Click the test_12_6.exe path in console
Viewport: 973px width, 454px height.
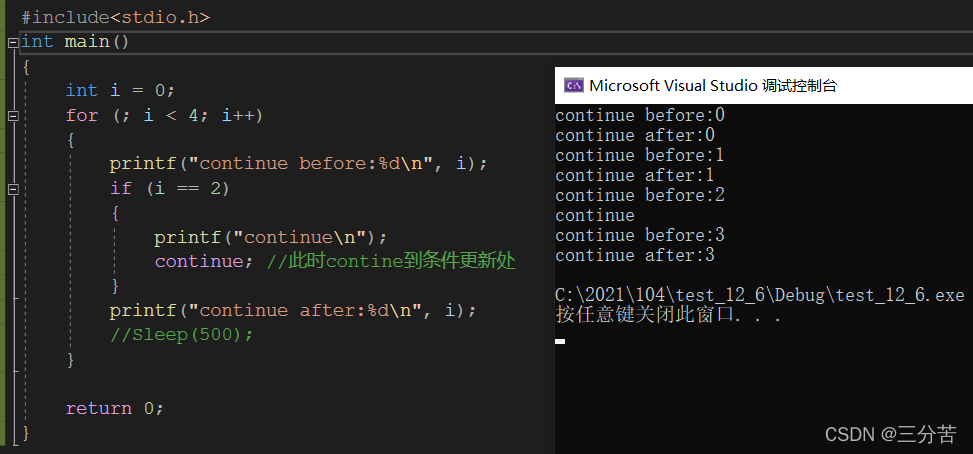pyautogui.click(x=760, y=295)
